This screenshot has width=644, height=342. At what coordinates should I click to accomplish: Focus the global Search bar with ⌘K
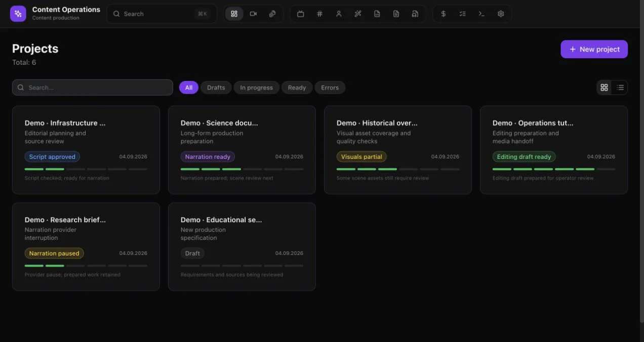click(x=162, y=14)
